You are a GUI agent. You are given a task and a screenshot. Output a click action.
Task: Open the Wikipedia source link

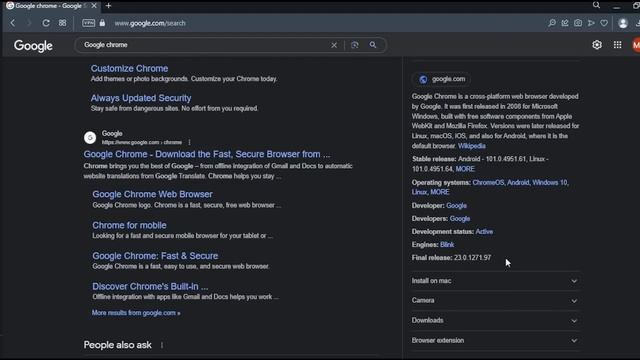coord(471,146)
